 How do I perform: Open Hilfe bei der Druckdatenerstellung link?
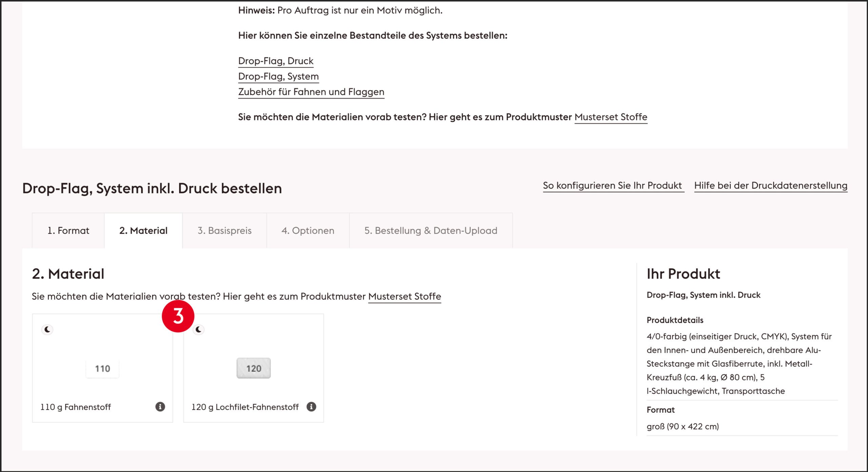[x=770, y=186]
